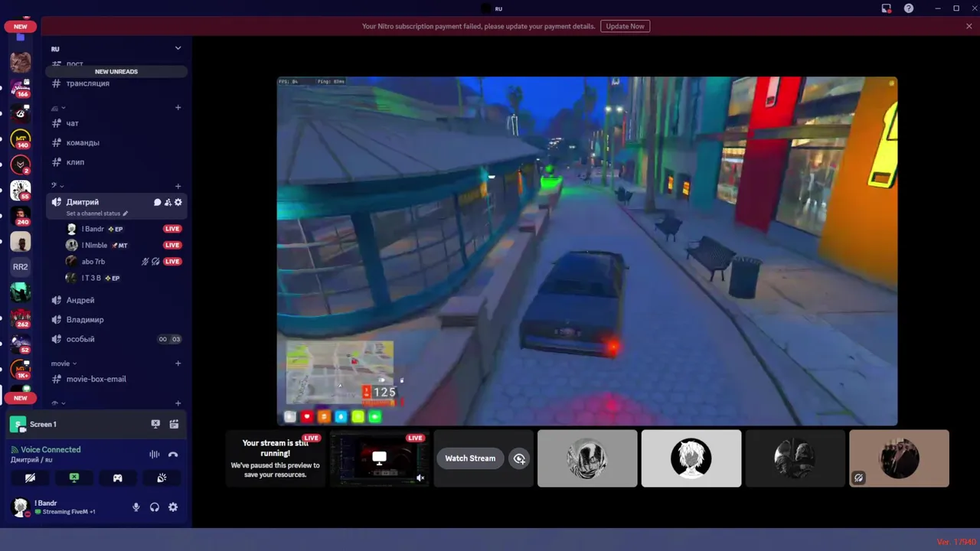The image size is (980, 551).
Task: Open the clips icon beside Screen 1
Action: pos(174,424)
